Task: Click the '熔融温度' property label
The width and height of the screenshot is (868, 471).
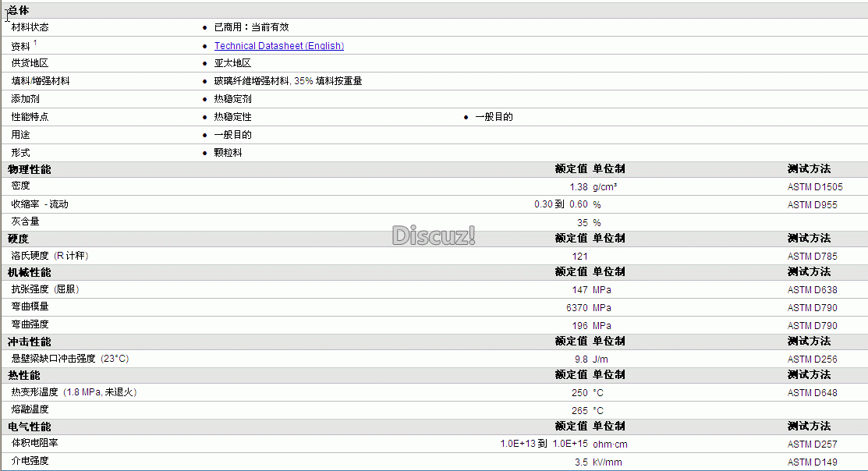Action: pyautogui.click(x=30, y=409)
